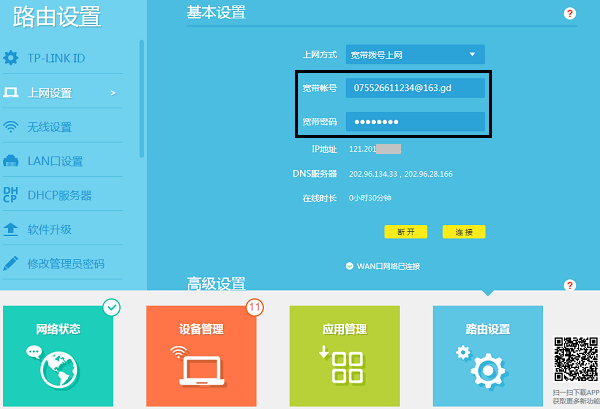
Task: Click the 宽带密码 password field
Action: pos(415,122)
